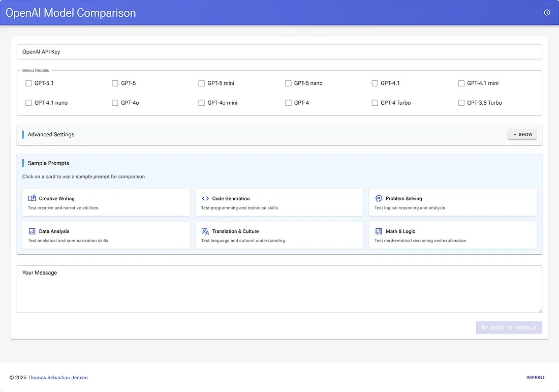
Task: Click the Problem Solving head icon
Action: click(379, 198)
